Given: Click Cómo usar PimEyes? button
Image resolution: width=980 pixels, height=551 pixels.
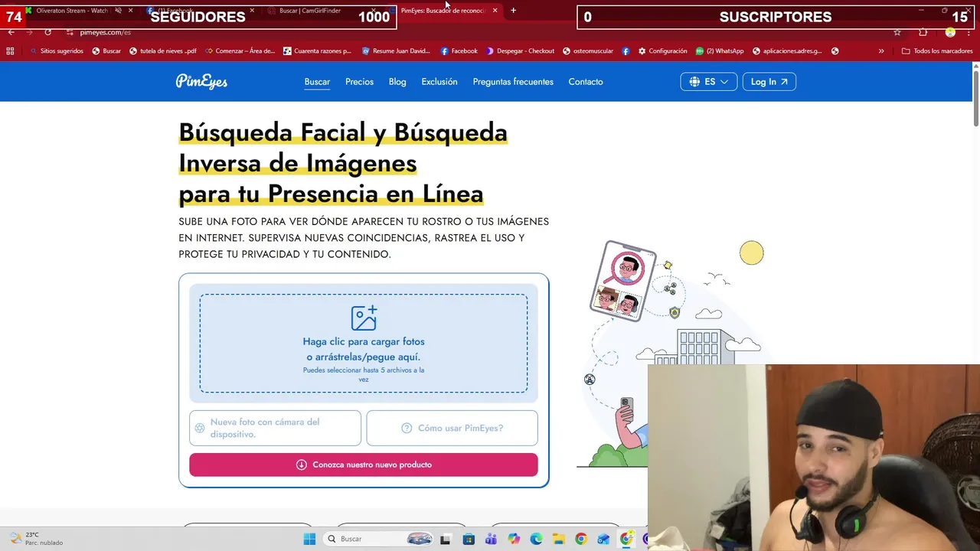Looking at the screenshot, I should (x=452, y=428).
